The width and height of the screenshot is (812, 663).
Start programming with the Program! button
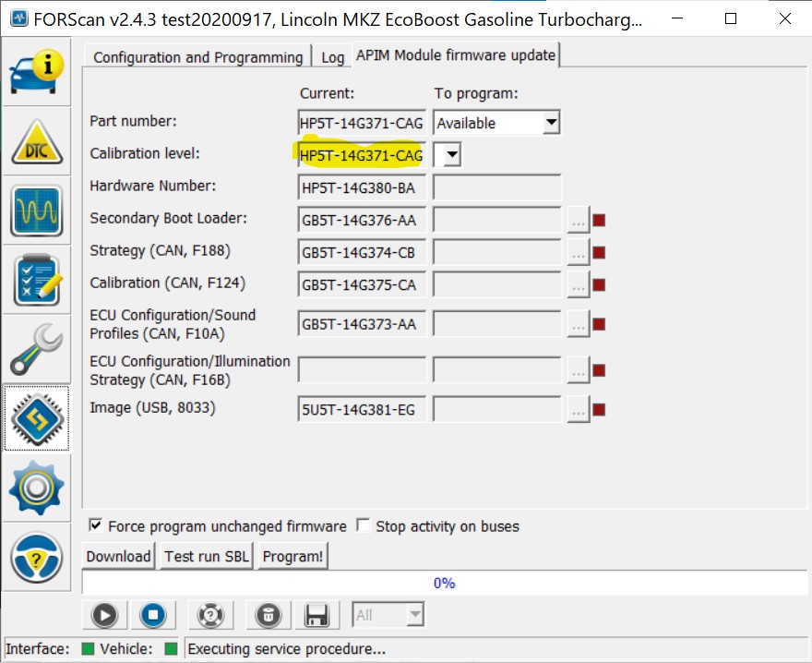pyautogui.click(x=293, y=556)
